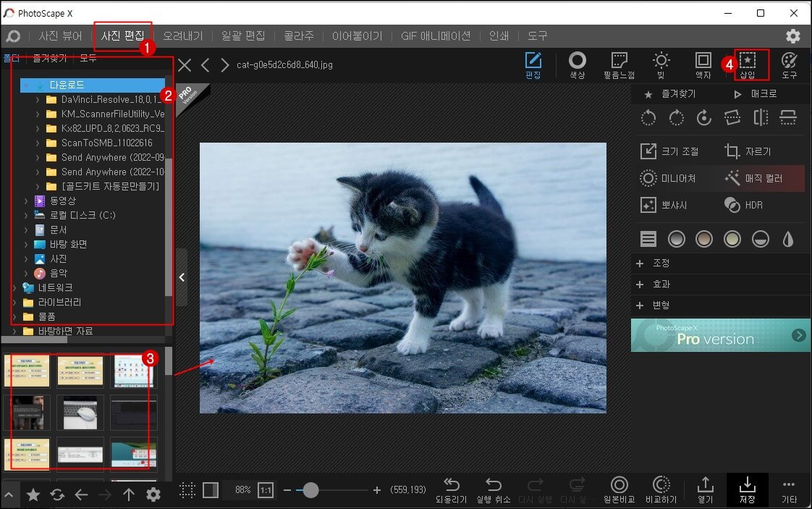The width and height of the screenshot is (812, 509).
Task: Open the 필름느낌 (Film) panel
Action: 619,65
